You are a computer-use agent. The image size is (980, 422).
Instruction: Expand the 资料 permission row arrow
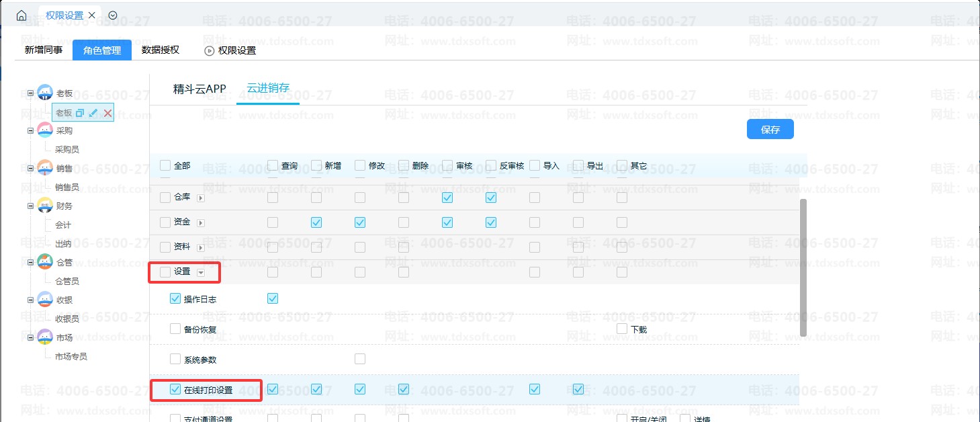(200, 248)
